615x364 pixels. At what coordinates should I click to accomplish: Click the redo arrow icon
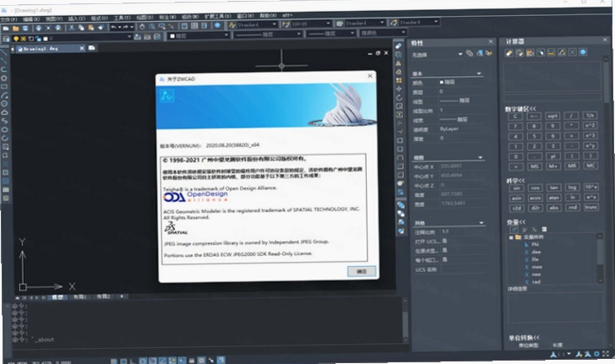click(x=126, y=27)
